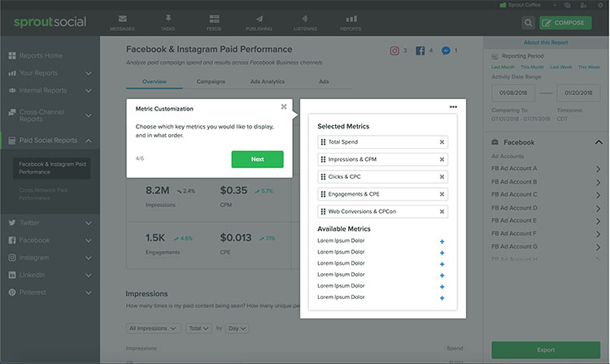Viewport: 610px width, 364px height.
Task: Remove Web Conversions & CPCon metric
Action: pyautogui.click(x=442, y=212)
